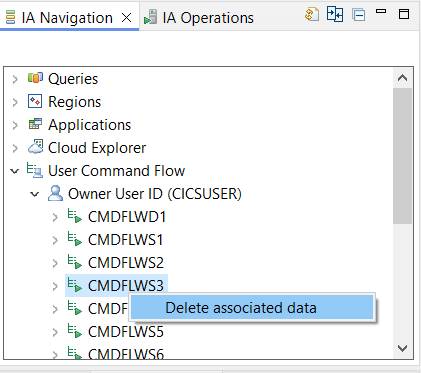Screen dimensions: 421x373
Task: Click the Regions icon
Action: click(x=35, y=101)
